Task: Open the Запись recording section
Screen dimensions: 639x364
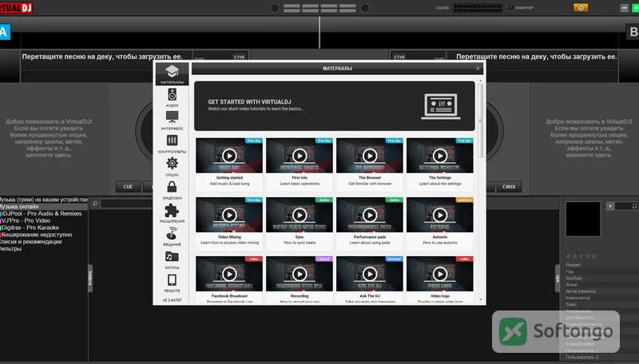Action: (172, 259)
